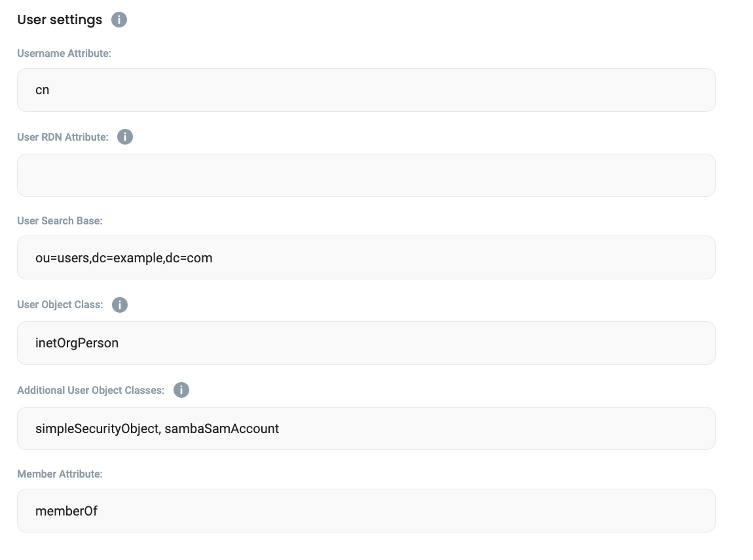The height and width of the screenshot is (560, 753).
Task: Click the Member Attribute field with memberOf
Action: tap(366, 511)
